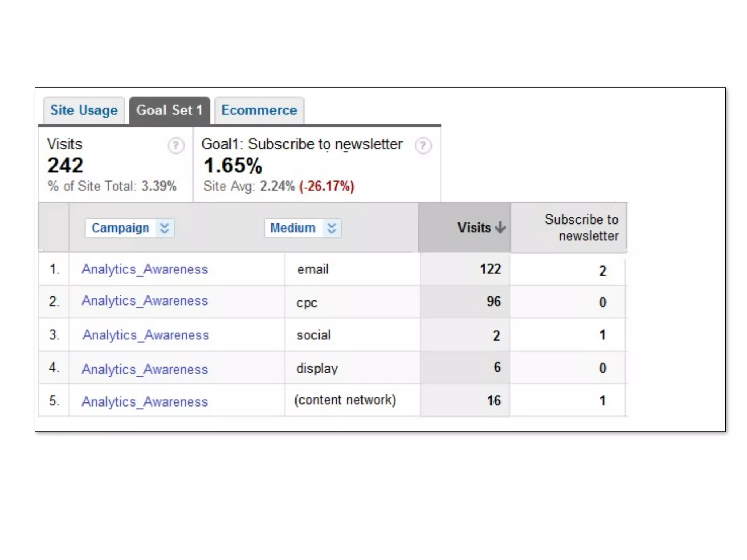
Task: Sort by the Visits column header
Action: [474, 227]
